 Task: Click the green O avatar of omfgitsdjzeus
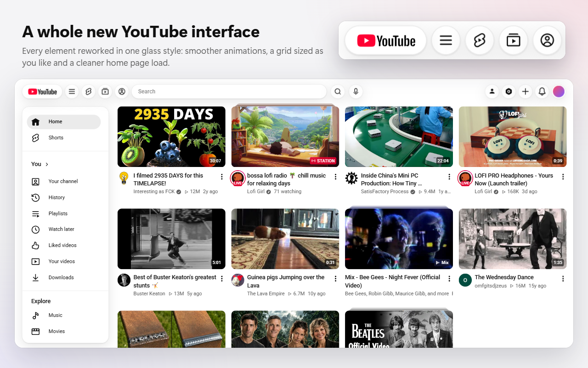[x=465, y=280]
